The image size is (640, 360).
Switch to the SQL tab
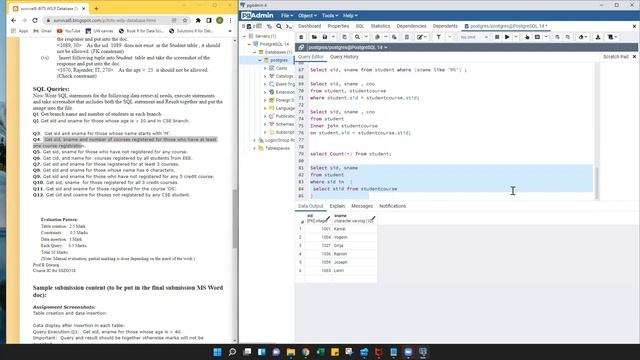tap(360, 26)
